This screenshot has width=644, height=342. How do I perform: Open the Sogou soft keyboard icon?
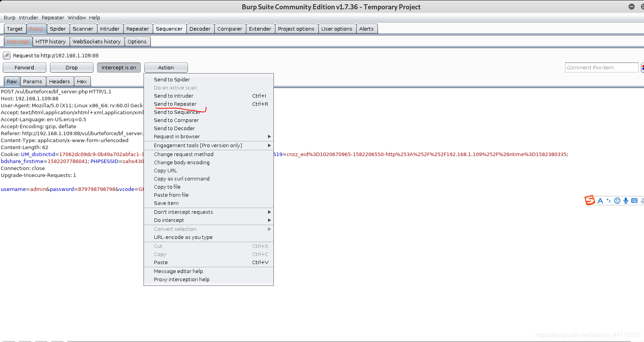pyautogui.click(x=634, y=201)
